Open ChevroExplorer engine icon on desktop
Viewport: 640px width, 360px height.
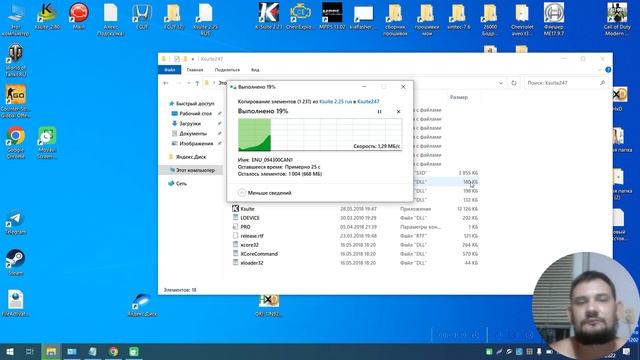[300, 16]
